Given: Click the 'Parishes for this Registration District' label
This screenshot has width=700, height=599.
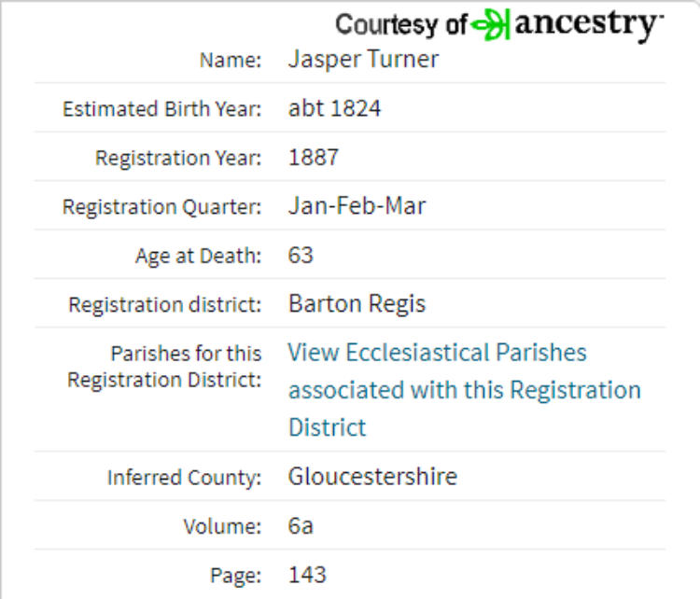Looking at the screenshot, I should 164,367.
